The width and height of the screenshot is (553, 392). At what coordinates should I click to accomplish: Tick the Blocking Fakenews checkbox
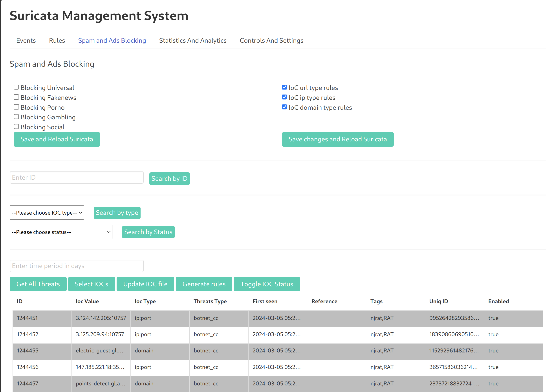coord(16,97)
